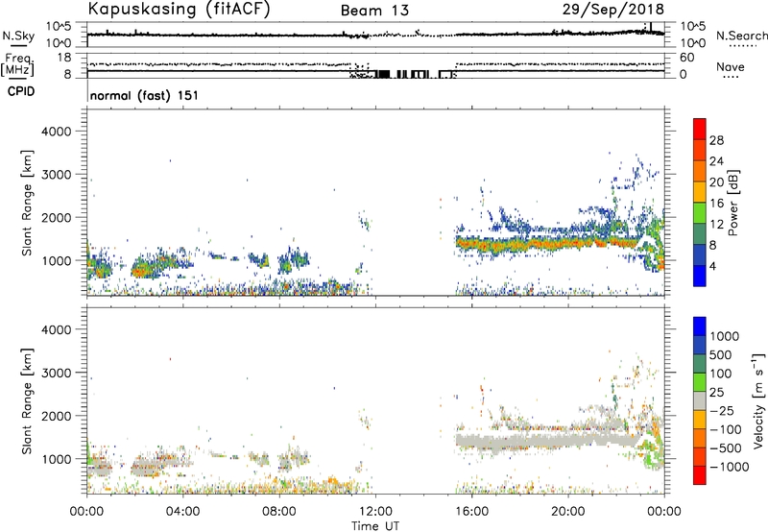Viewport: 768px width, 532px height.
Task: Click the date '29/Sep/2018'
Action: pos(613,9)
